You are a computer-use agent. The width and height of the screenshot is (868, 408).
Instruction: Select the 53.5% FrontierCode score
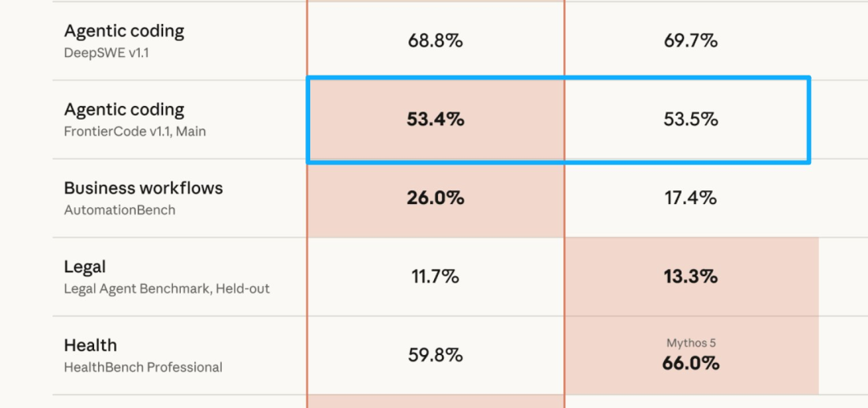pos(691,120)
